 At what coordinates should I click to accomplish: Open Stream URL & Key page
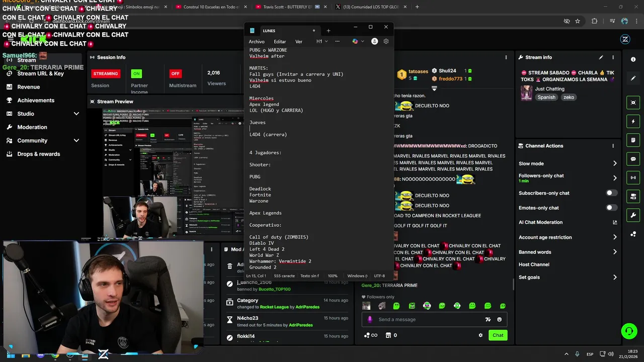point(40,73)
